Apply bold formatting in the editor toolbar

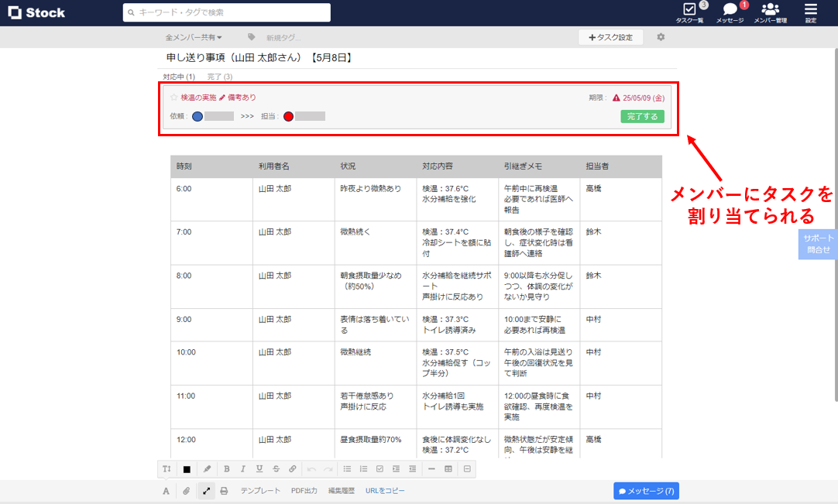tap(226, 468)
